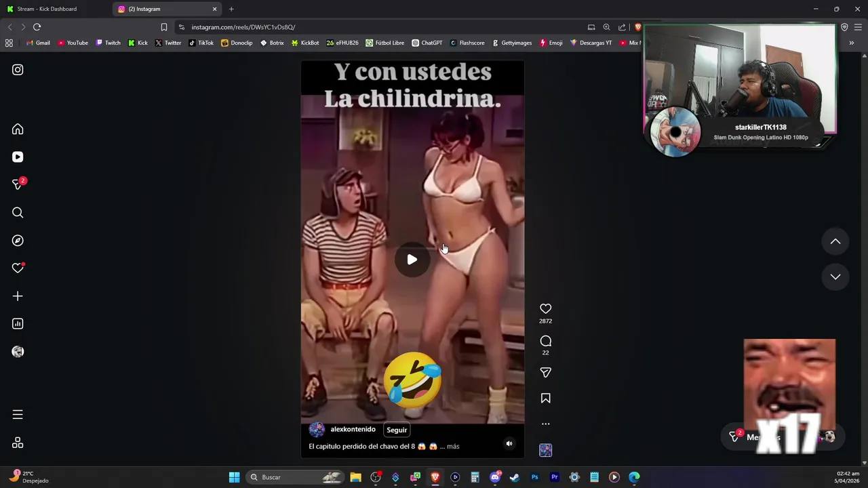Go to previous reel with up chevron

coord(835,241)
